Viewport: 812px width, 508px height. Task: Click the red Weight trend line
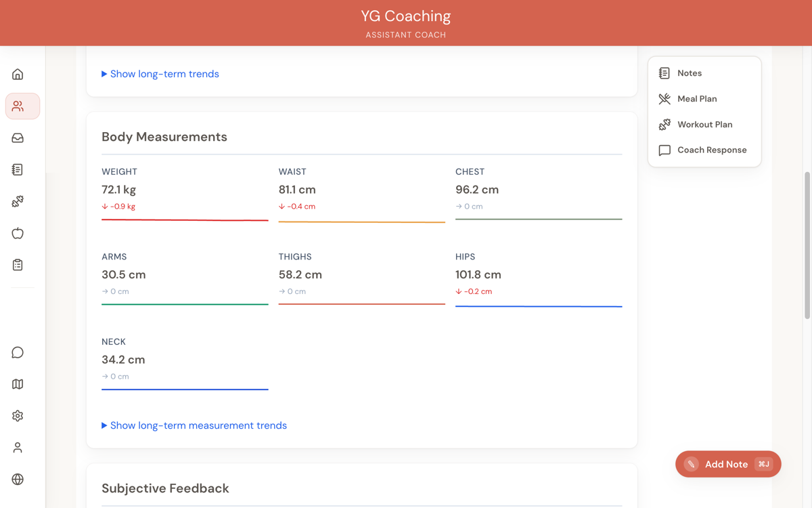coord(185,220)
